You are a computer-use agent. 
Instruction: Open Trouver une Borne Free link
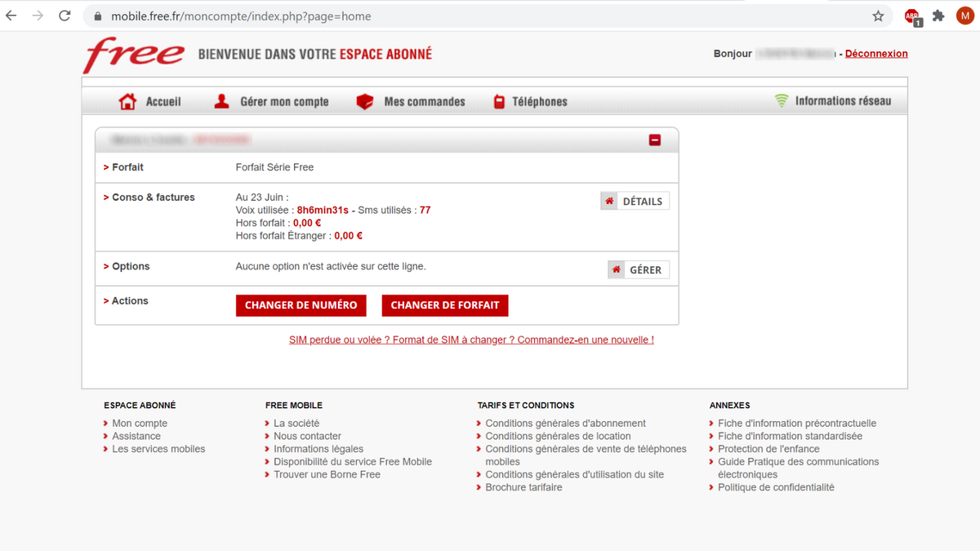click(x=327, y=474)
